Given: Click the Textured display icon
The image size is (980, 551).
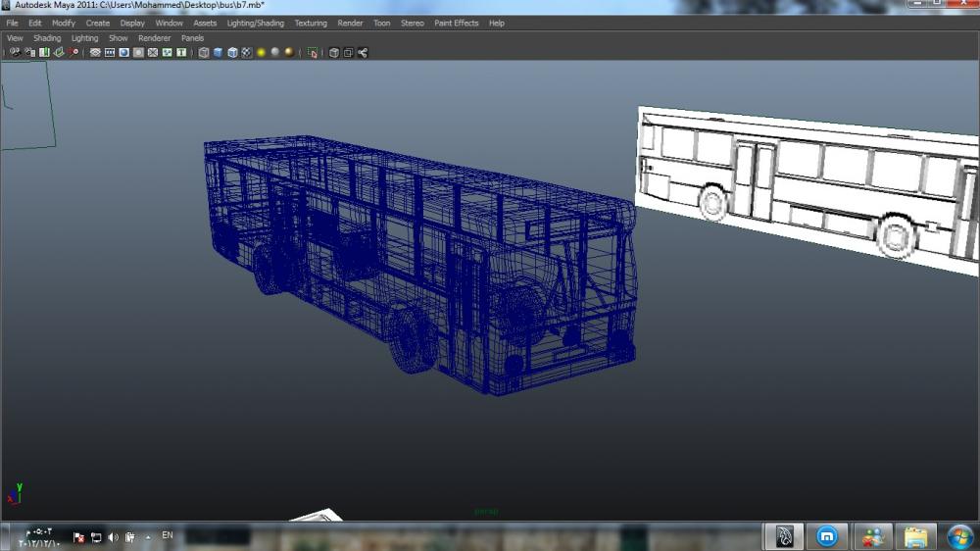Looking at the screenshot, I should (x=247, y=53).
